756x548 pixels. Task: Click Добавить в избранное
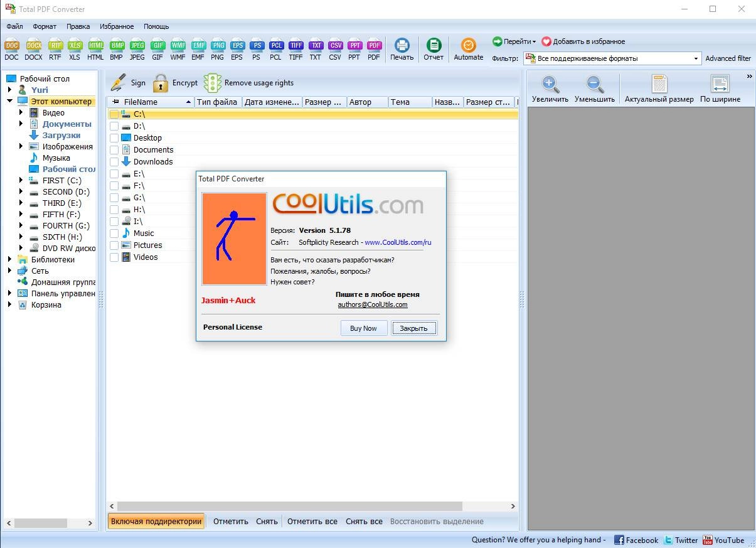pos(583,41)
